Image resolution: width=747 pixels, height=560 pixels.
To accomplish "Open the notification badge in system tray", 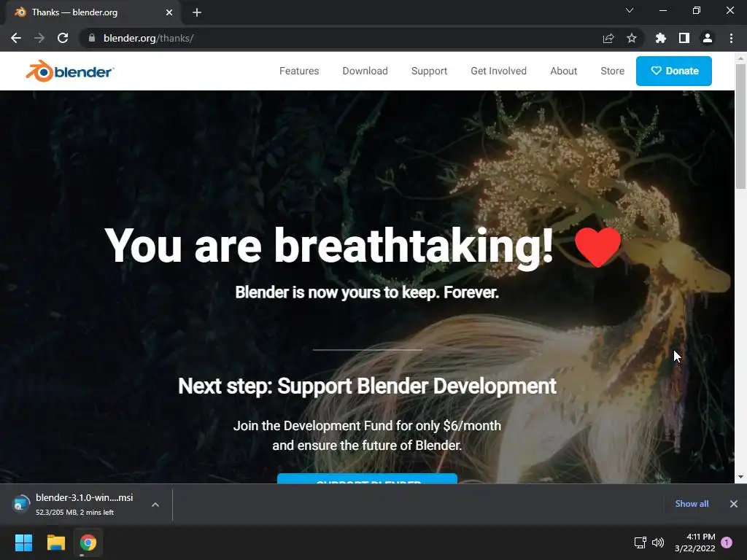I will (x=727, y=542).
